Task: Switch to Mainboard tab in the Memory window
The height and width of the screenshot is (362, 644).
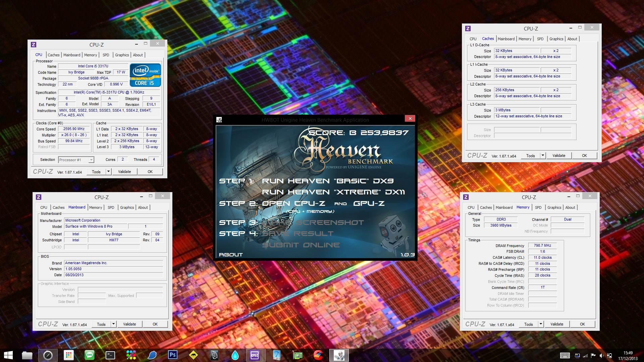Action: pyautogui.click(x=504, y=207)
